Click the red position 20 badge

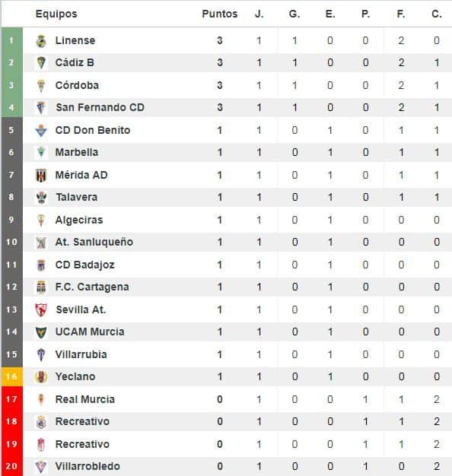12,466
